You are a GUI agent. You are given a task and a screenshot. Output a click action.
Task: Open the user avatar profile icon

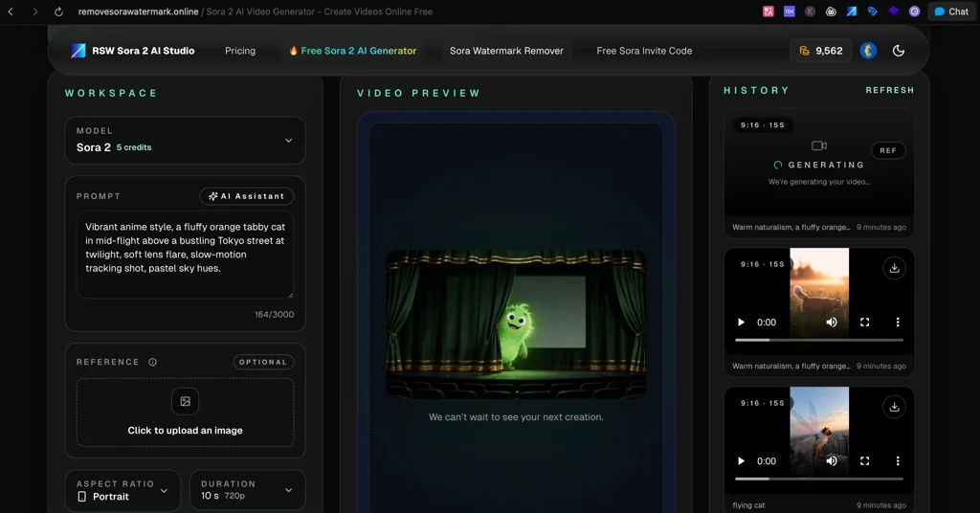868,51
